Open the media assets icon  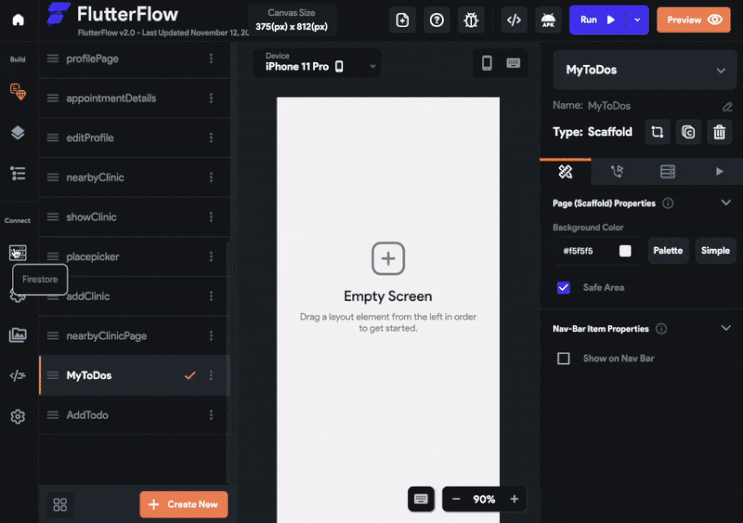click(18, 335)
